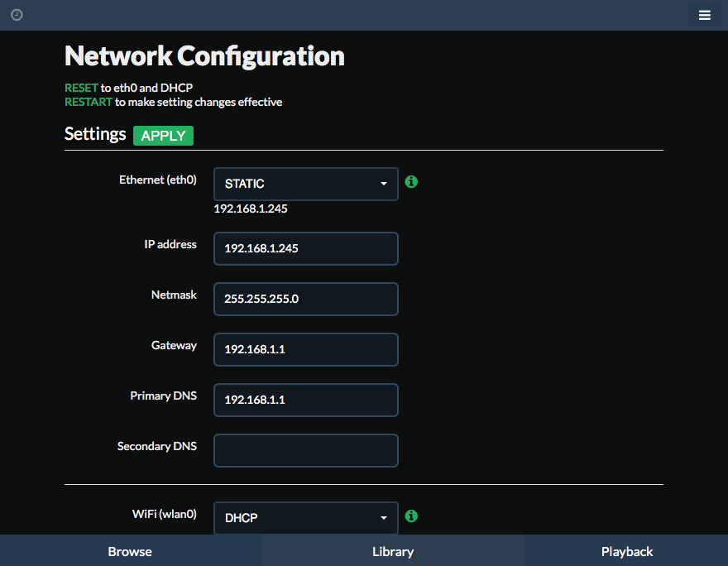
Task: Click the Network Configuration heading
Action: tap(205, 56)
